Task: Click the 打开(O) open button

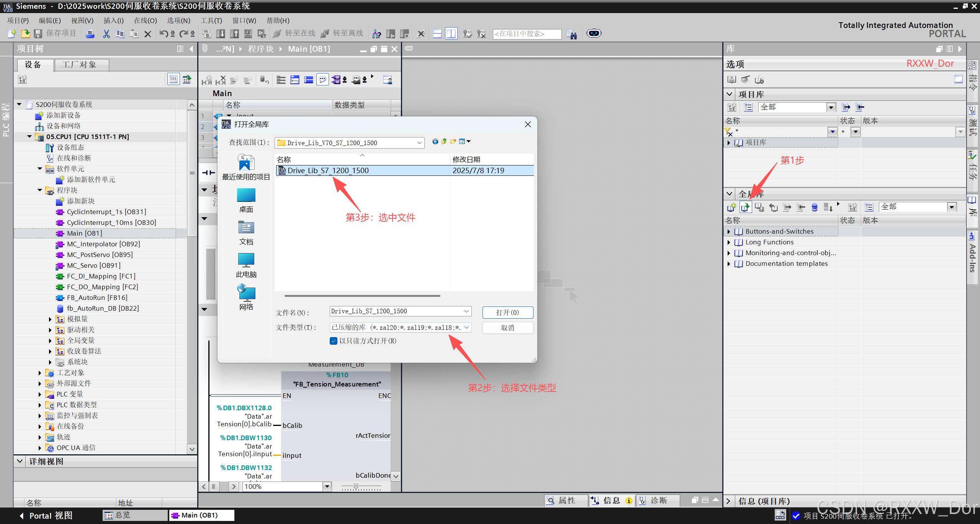Action: tap(507, 313)
